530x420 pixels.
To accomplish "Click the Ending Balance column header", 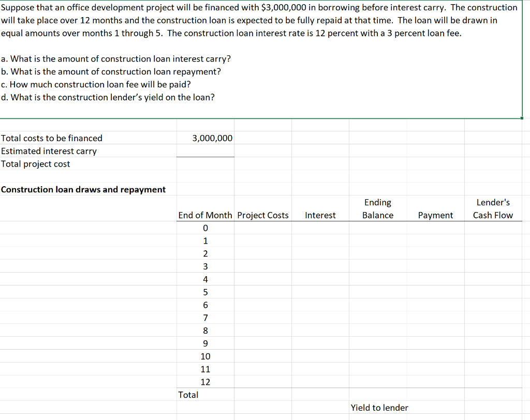I will pyautogui.click(x=378, y=208).
